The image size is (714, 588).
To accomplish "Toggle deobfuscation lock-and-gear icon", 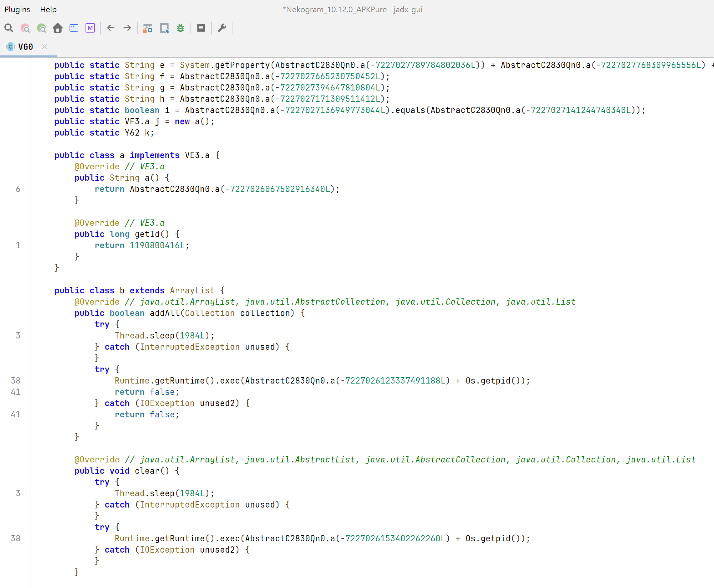I will click(x=148, y=28).
